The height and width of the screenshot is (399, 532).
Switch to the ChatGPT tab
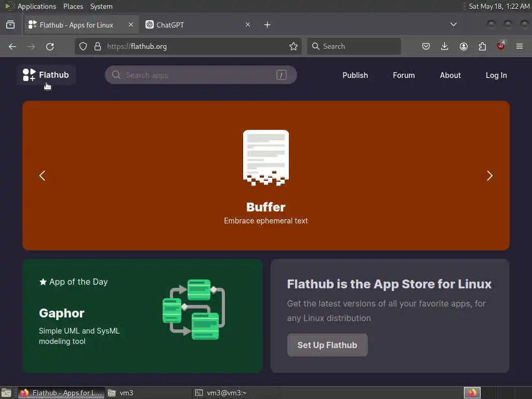coord(198,25)
